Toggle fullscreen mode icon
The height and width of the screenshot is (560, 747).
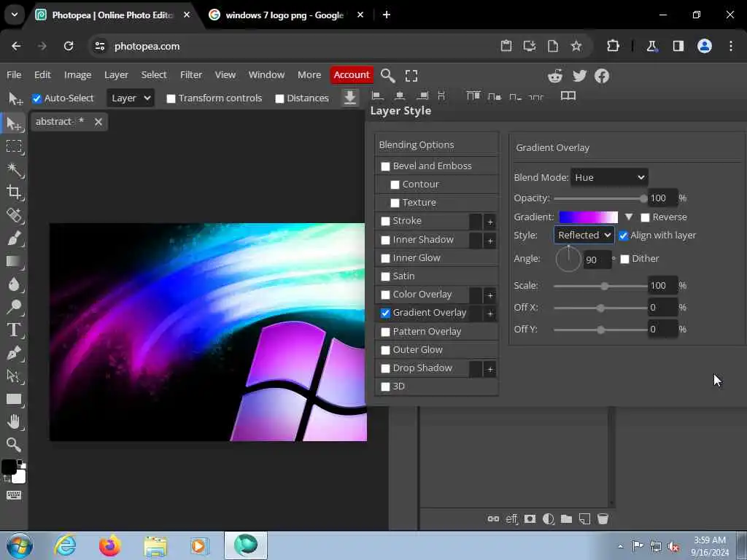click(x=411, y=75)
